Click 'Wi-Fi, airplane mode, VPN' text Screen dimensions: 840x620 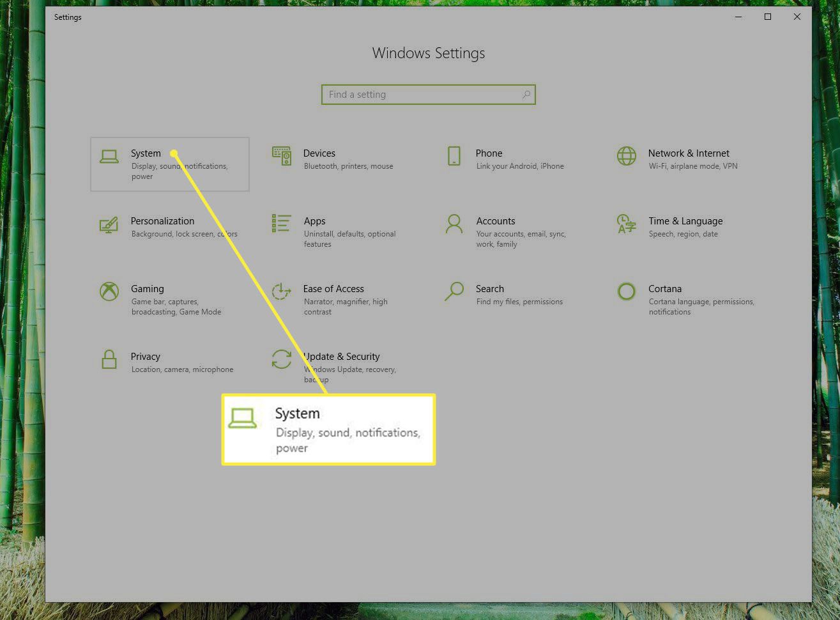(x=693, y=166)
